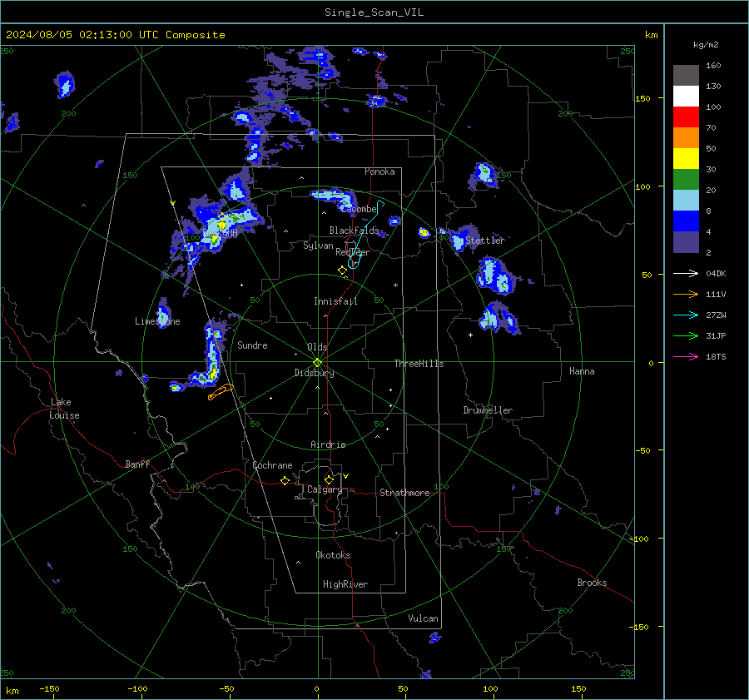The width and height of the screenshot is (749, 700).
Task: Click the 18TS legend text
Action: click(716, 356)
